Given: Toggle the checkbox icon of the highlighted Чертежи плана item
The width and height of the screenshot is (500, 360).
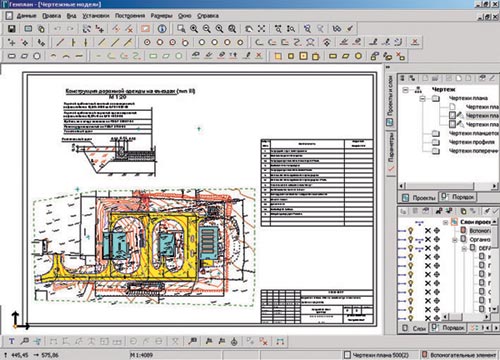Looking at the screenshot, I should point(452,115).
